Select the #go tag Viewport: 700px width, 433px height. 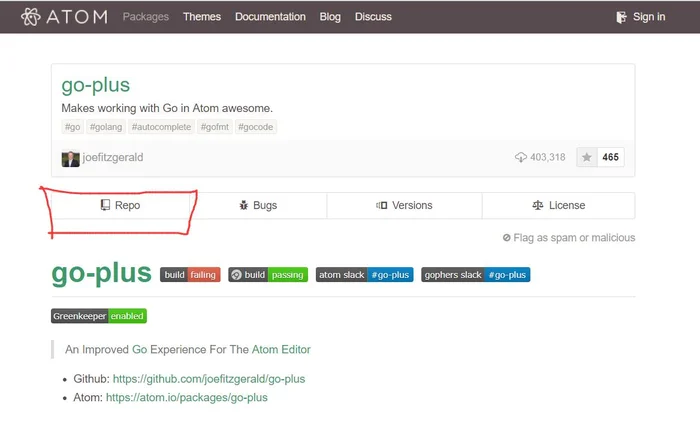(72, 127)
